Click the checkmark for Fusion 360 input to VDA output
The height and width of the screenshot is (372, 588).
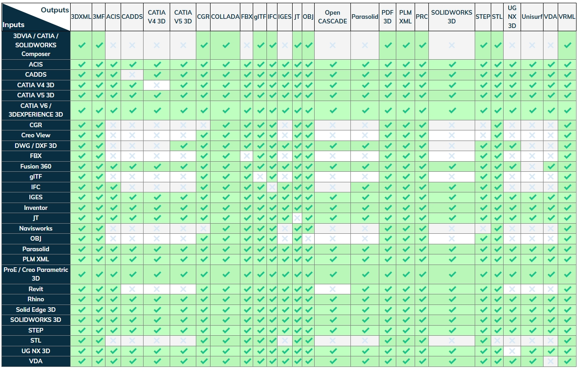[551, 166]
